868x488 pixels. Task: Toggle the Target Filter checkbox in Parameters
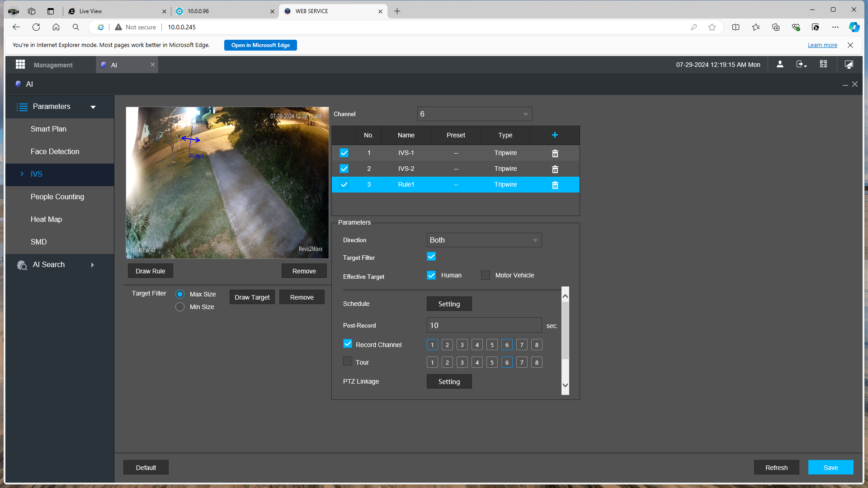pos(431,257)
